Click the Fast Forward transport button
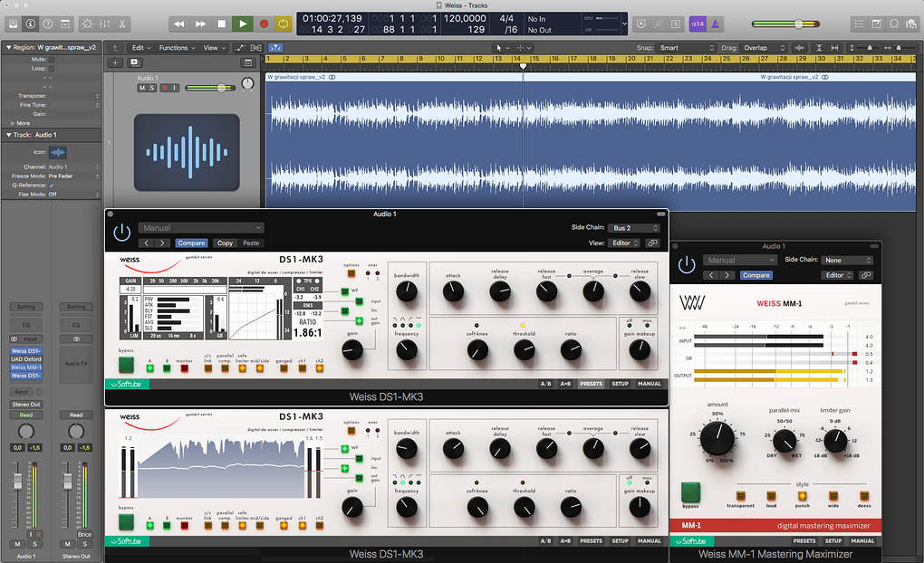Viewport: 924px width, 563px height. click(x=200, y=24)
